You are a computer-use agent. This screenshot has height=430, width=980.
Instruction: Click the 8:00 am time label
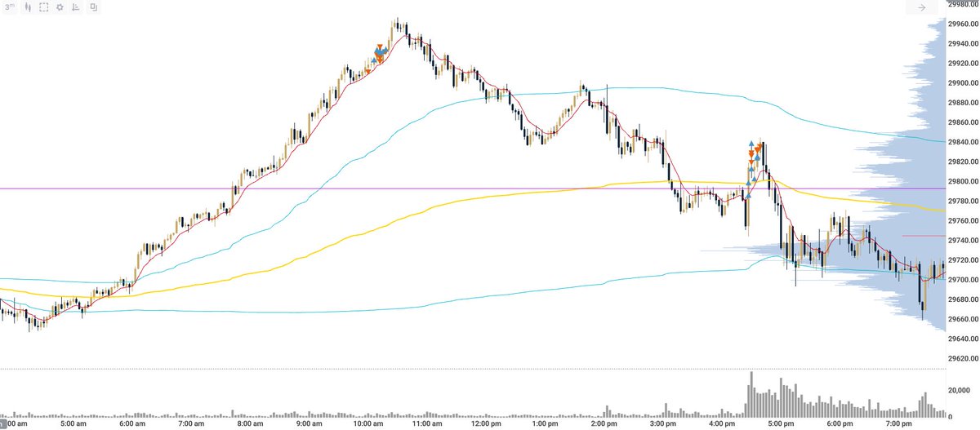pyautogui.click(x=250, y=424)
